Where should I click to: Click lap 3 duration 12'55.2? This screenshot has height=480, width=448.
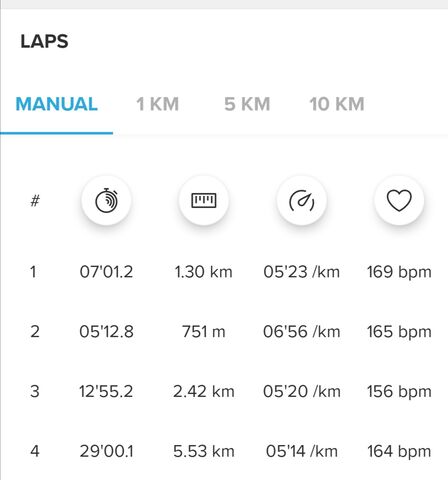(106, 391)
